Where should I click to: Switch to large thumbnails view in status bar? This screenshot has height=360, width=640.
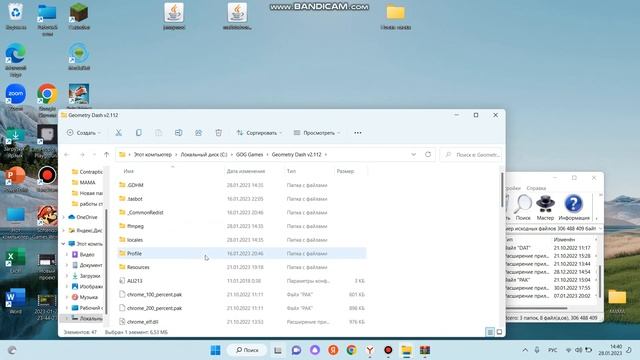pos(499,332)
